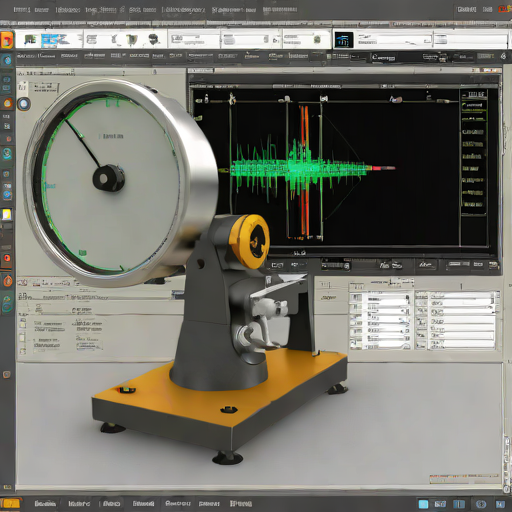Click the shield-shaped icon in the ribbon
The image size is (512, 512).
tap(132, 40)
